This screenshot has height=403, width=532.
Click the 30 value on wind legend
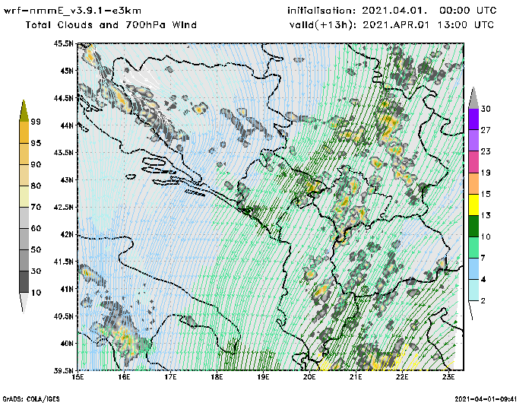point(486,109)
